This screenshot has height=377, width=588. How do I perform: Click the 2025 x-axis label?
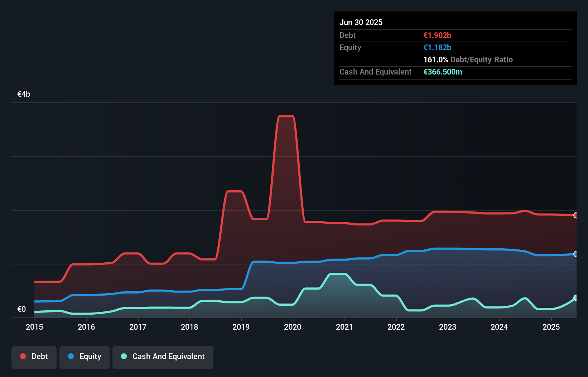click(x=551, y=327)
